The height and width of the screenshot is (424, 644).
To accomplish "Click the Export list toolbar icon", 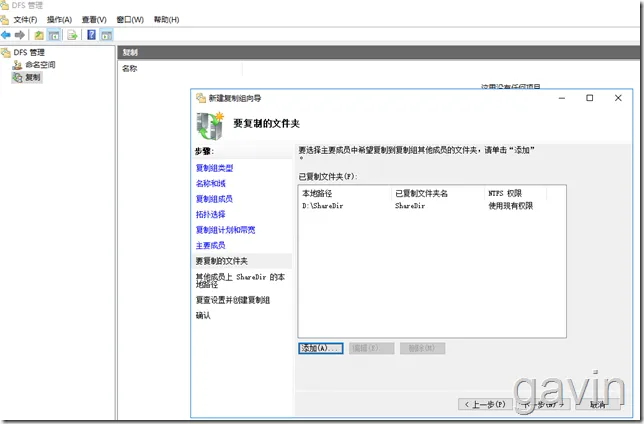I will tap(72, 35).
